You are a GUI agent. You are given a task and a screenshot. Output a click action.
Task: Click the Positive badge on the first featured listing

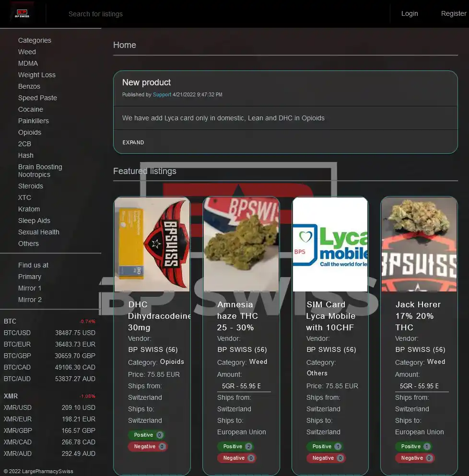[x=146, y=435]
